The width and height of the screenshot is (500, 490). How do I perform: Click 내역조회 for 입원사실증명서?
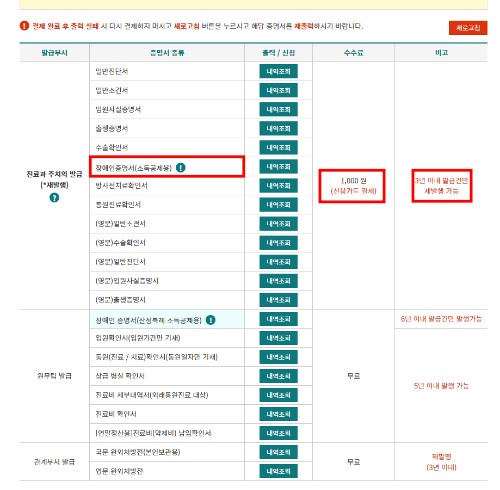278,109
